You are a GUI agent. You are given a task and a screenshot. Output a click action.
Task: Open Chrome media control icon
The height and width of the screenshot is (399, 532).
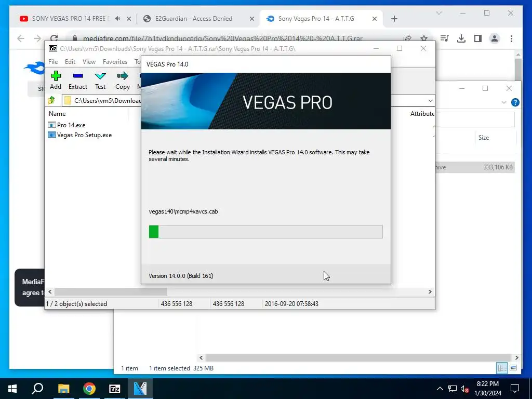[x=445, y=38]
